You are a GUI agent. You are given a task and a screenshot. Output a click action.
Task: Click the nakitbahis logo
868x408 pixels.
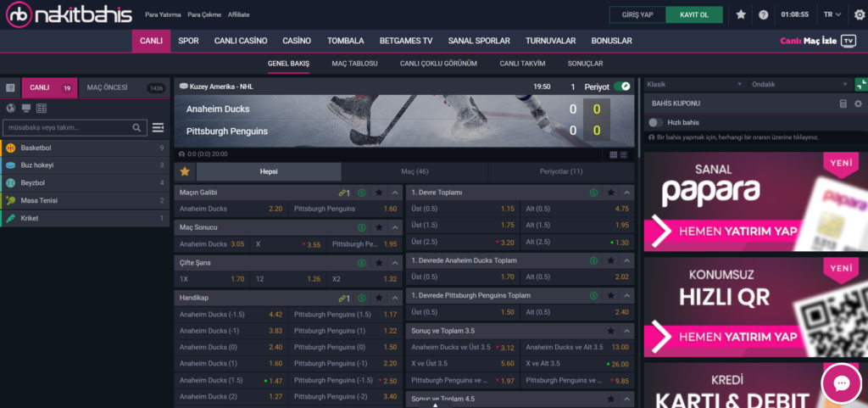[x=70, y=14]
